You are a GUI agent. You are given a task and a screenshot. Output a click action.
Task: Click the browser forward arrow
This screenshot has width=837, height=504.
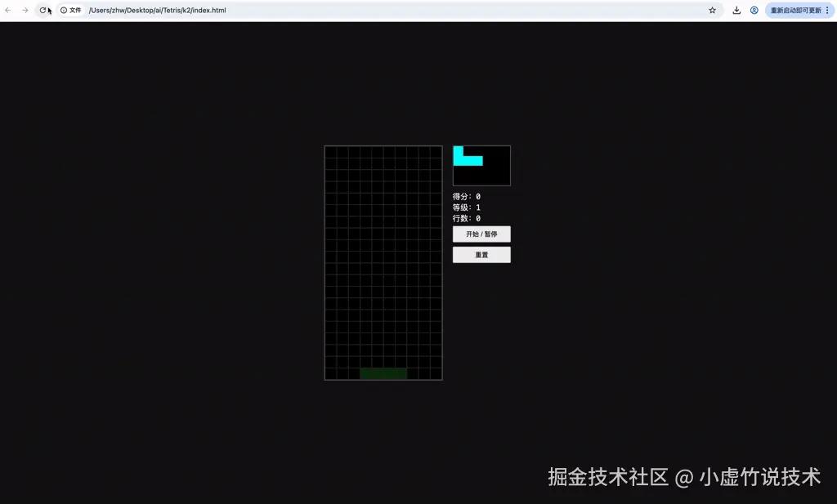click(x=25, y=10)
